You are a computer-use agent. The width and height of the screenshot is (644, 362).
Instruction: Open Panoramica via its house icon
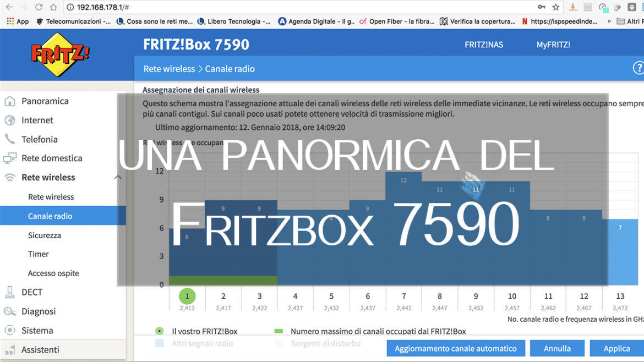tap(10, 101)
